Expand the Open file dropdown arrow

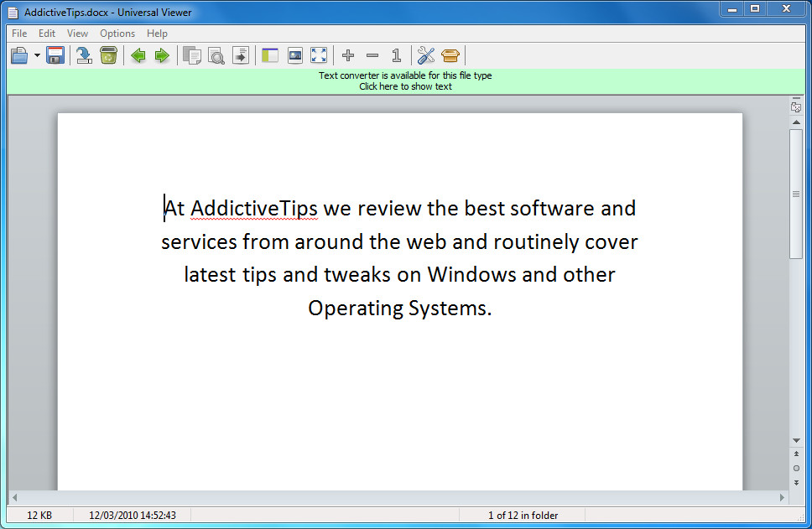pyautogui.click(x=37, y=55)
